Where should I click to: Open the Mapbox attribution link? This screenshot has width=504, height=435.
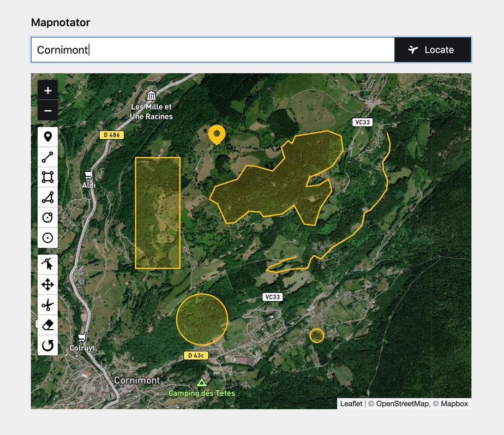(454, 404)
